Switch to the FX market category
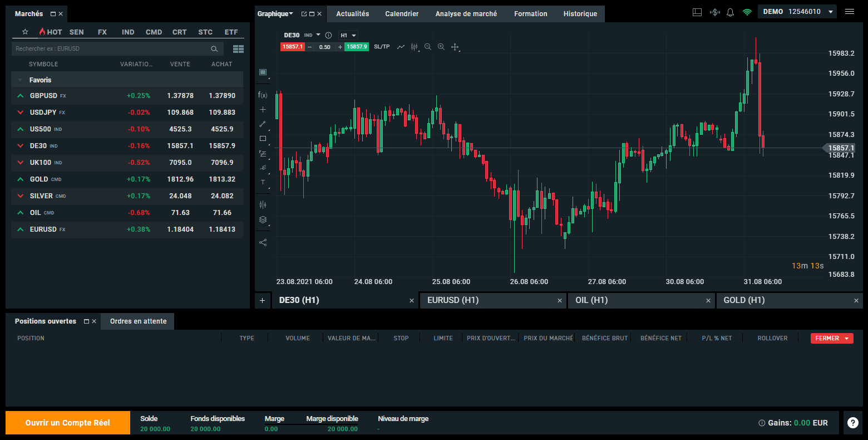 pyautogui.click(x=102, y=32)
